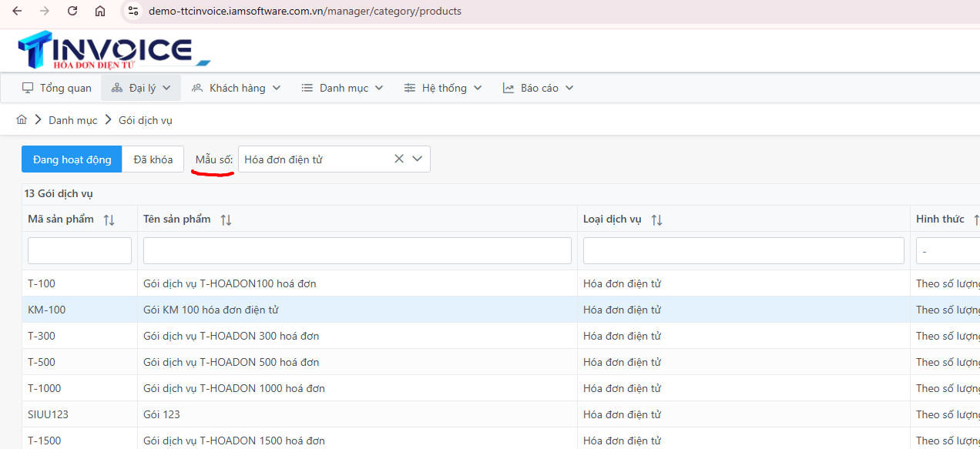
Task: View site information icon in address bar
Action: [x=133, y=12]
